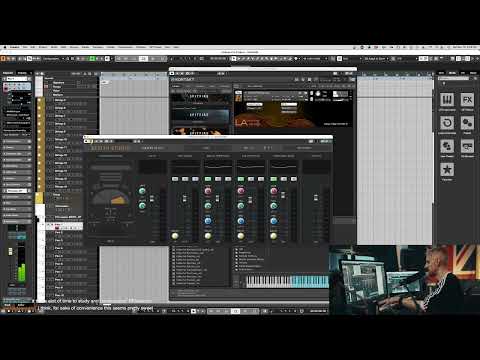Click the rightmost blue knob in the plugin mixer

pos(274,221)
